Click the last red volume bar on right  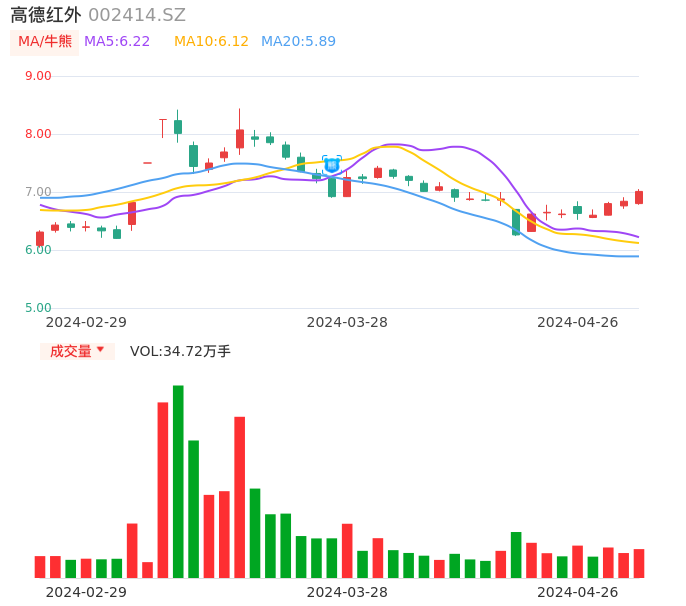[639, 564]
